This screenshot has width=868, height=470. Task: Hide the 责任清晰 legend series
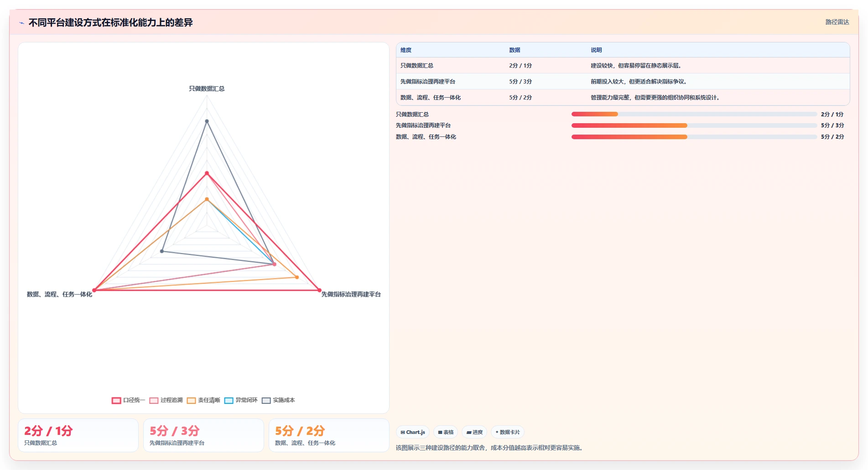tap(203, 400)
